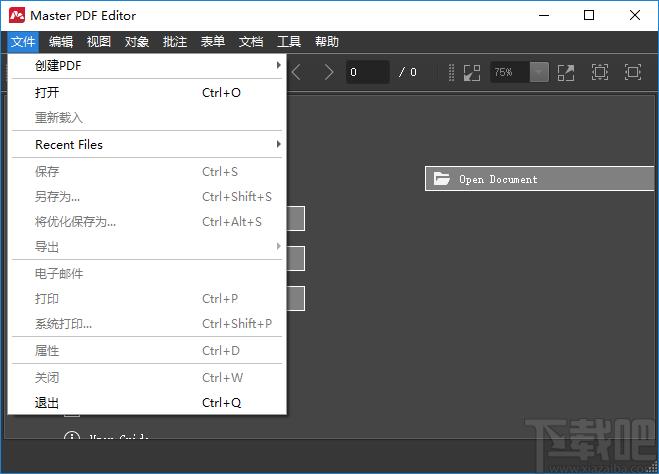Click the 75% zoom value field
The image size is (659, 474).
510,72
